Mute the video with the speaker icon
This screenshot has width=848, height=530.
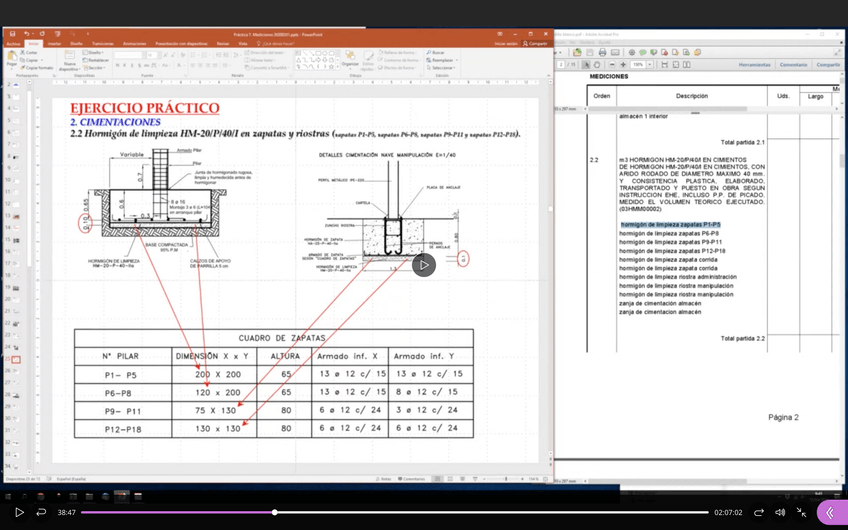(x=780, y=512)
